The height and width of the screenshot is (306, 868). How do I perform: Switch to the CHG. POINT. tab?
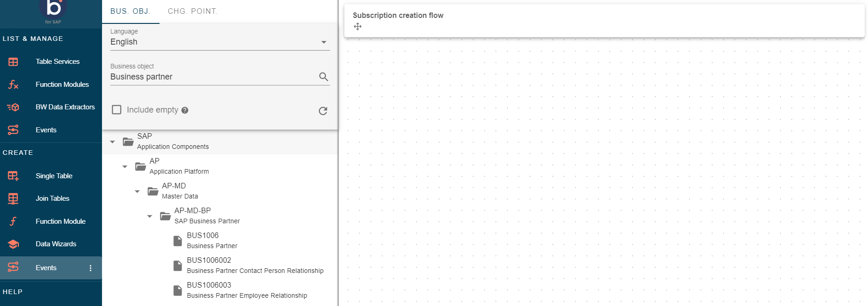193,11
